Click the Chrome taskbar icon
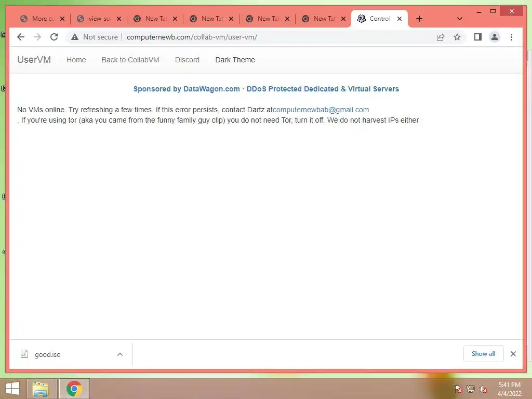The width and height of the screenshot is (532, 399). (x=74, y=389)
